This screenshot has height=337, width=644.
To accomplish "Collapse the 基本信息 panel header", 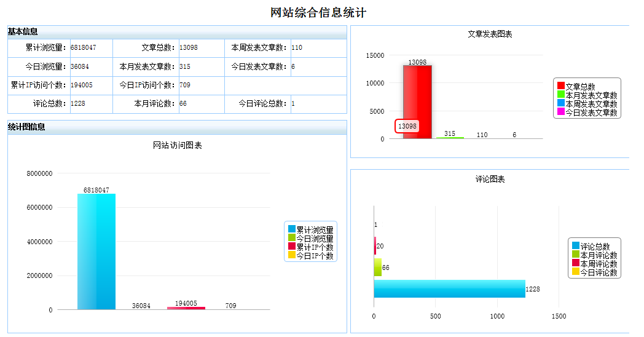I will coord(177,32).
